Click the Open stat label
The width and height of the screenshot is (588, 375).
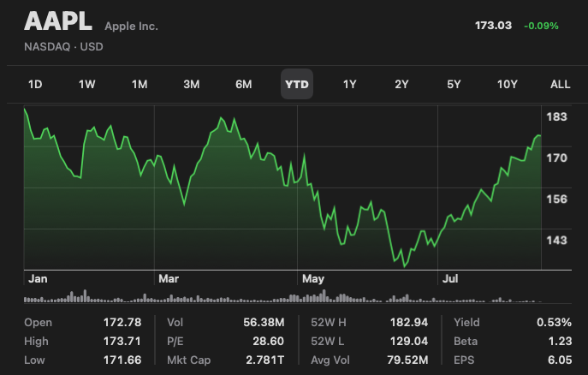click(38, 323)
